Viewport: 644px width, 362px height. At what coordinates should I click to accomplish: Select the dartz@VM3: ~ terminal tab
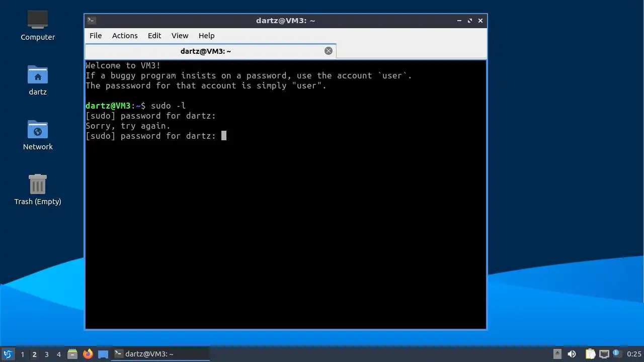pyautogui.click(x=210, y=51)
